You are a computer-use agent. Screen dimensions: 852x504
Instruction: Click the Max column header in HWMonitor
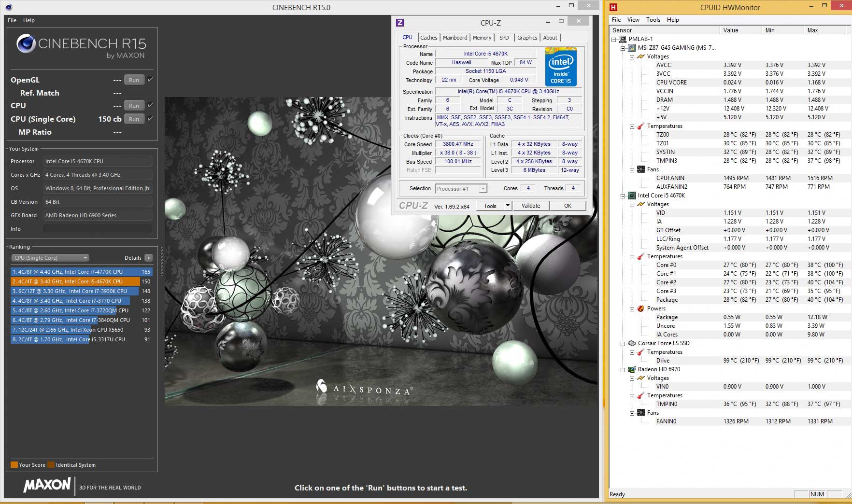(x=825, y=30)
